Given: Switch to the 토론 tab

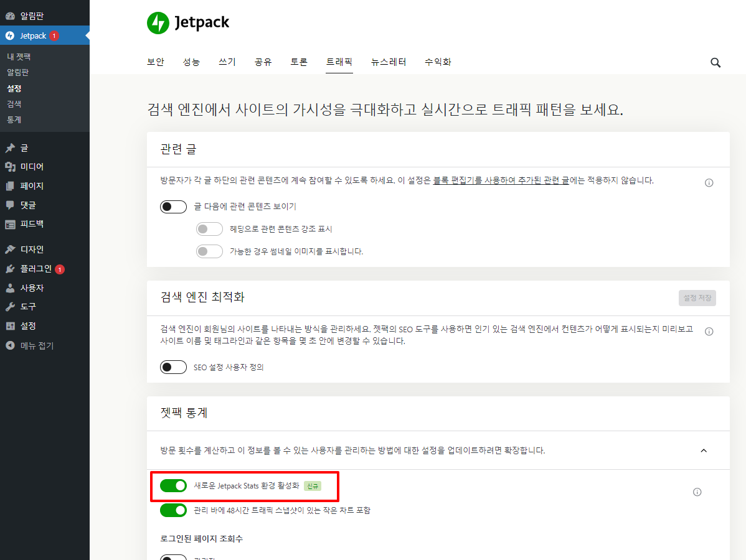Looking at the screenshot, I should 299,62.
